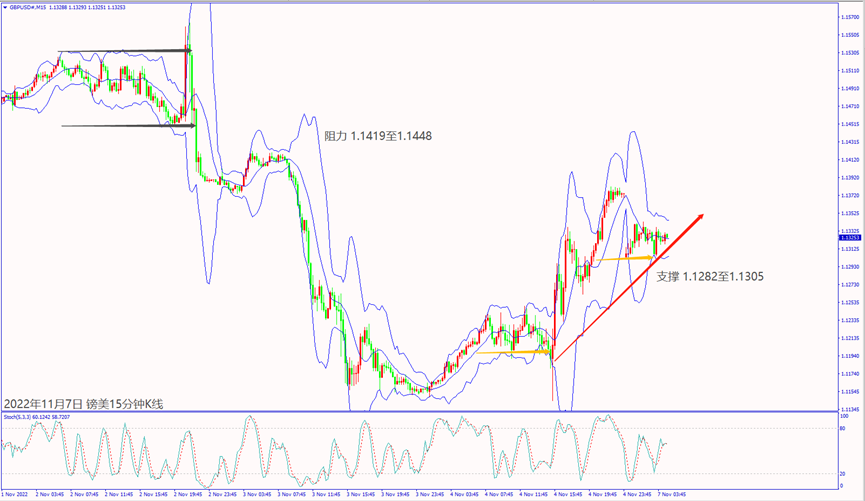The height and width of the screenshot is (501, 865).
Task: Click the support text 支撑 1.1282至1.1305
Action: click(x=710, y=276)
